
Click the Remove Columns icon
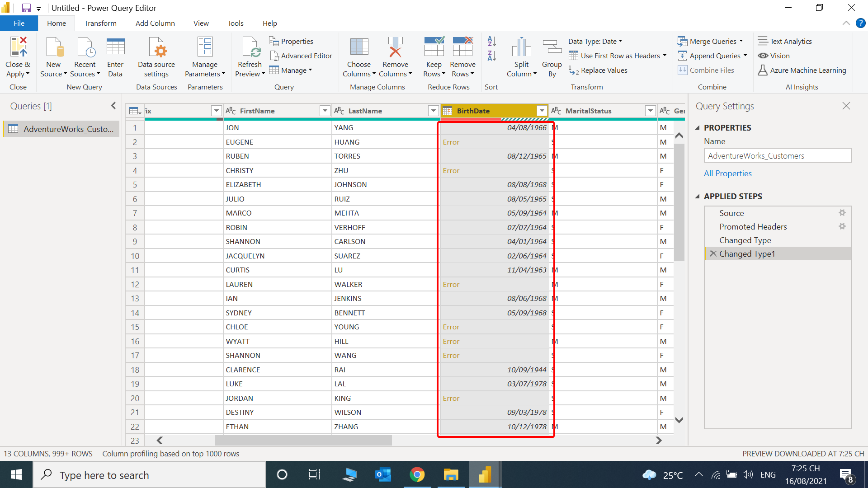click(395, 47)
